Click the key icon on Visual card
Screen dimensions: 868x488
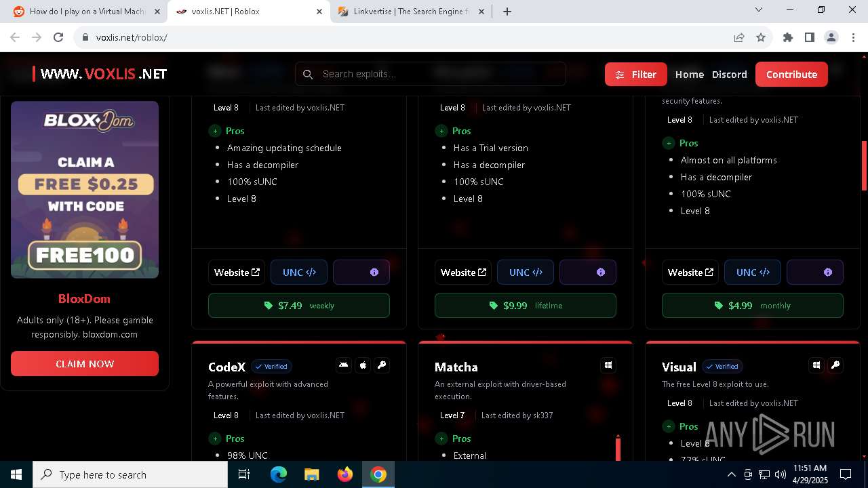click(835, 365)
